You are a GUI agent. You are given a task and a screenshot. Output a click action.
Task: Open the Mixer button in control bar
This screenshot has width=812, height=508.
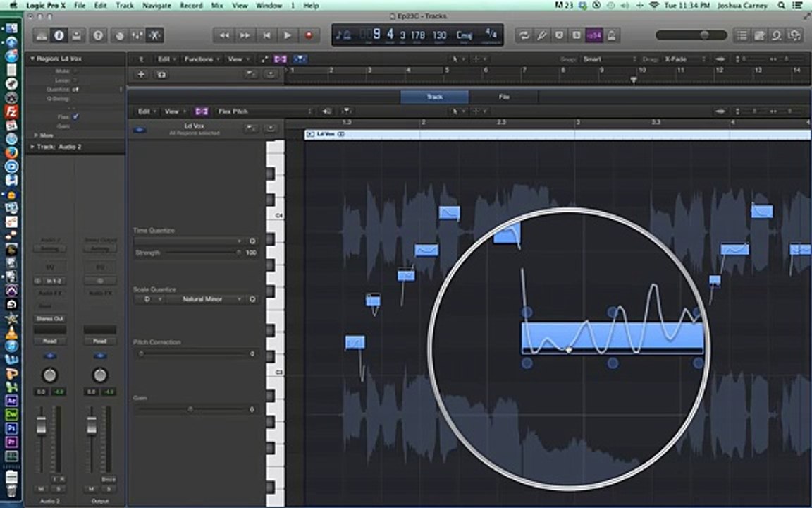tap(137, 35)
